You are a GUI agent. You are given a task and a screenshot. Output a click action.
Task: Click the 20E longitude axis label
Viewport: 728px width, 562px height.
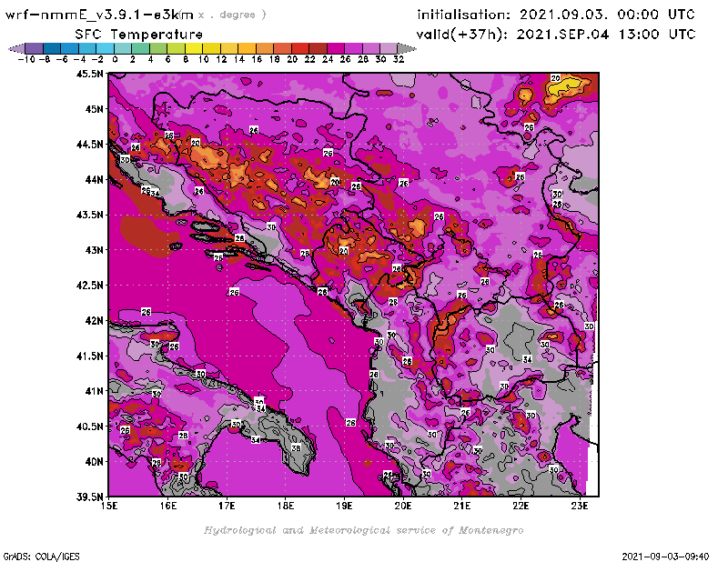403,506
